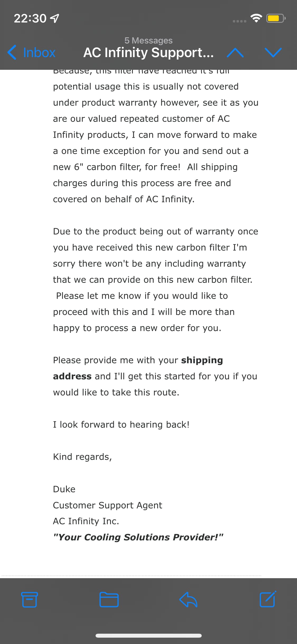Tap the AC Infinity Support thread title
Viewport: 297px width, 644px height.
(148, 52)
